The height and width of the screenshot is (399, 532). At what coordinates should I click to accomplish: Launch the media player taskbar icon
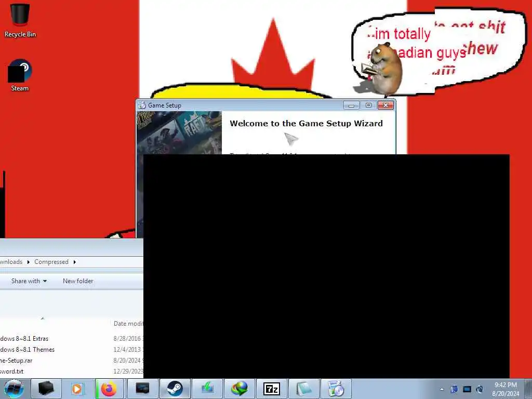point(77,389)
